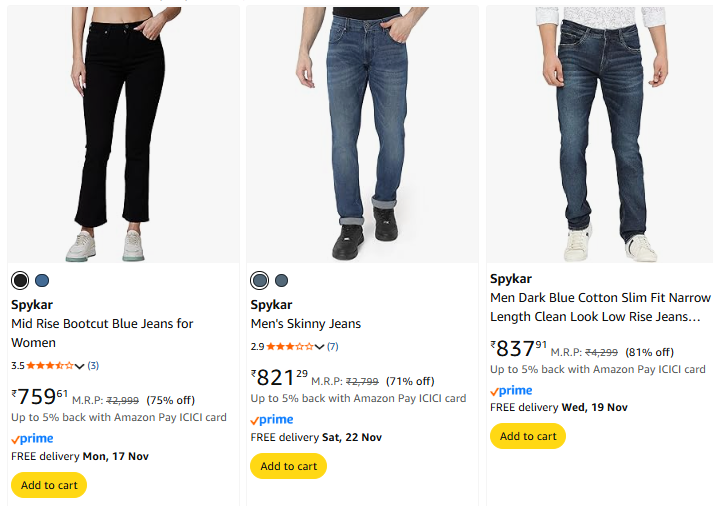Expand rating popover for Mid Rise Bootcut Jeans
The image size is (713, 506).
[x=80, y=366]
